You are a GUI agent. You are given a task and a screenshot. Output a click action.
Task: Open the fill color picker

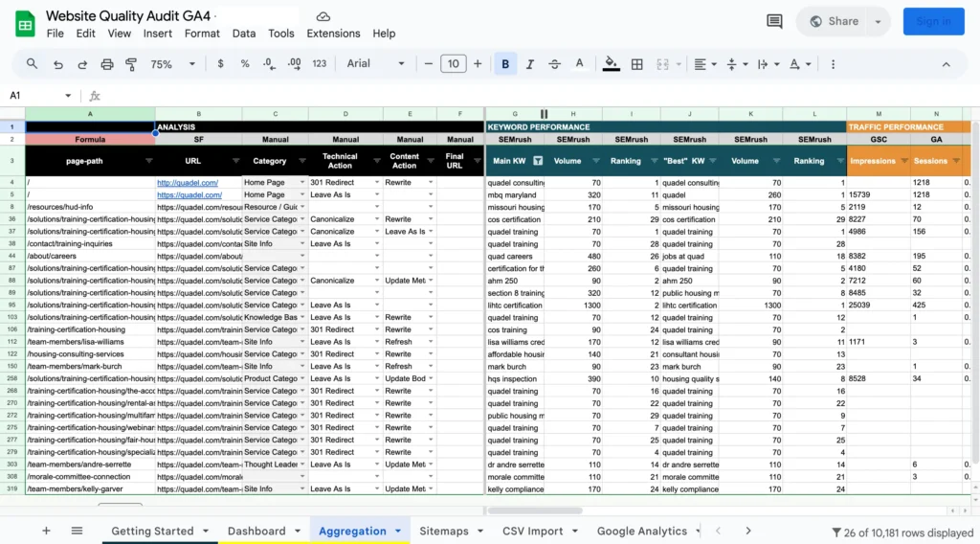pos(612,64)
